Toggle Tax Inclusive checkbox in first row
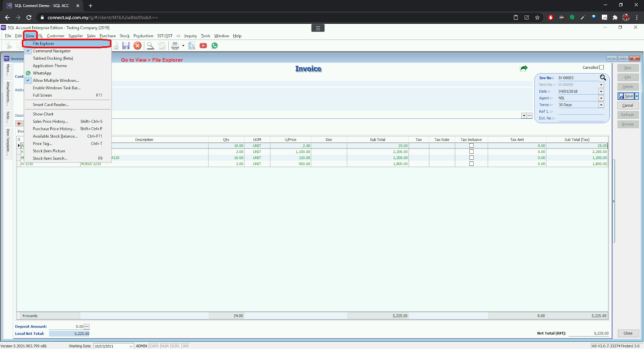Viewport: 644px width, 349px height. pyautogui.click(x=471, y=146)
